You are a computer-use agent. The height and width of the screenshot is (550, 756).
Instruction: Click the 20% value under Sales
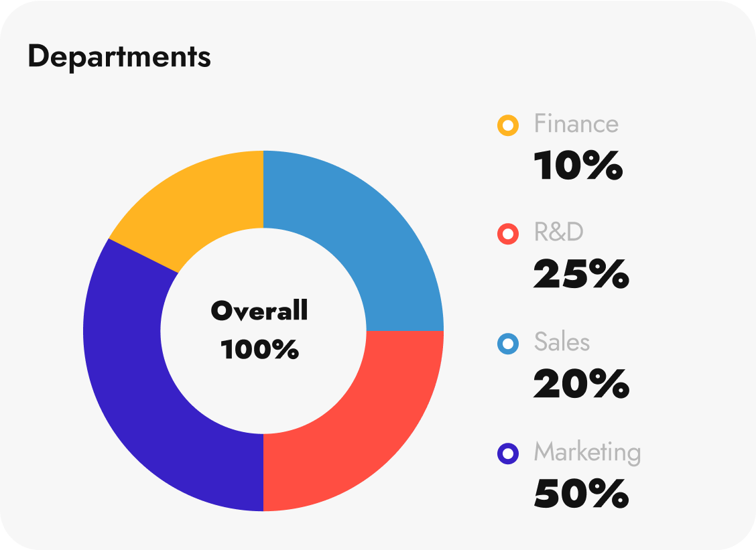coord(581,384)
